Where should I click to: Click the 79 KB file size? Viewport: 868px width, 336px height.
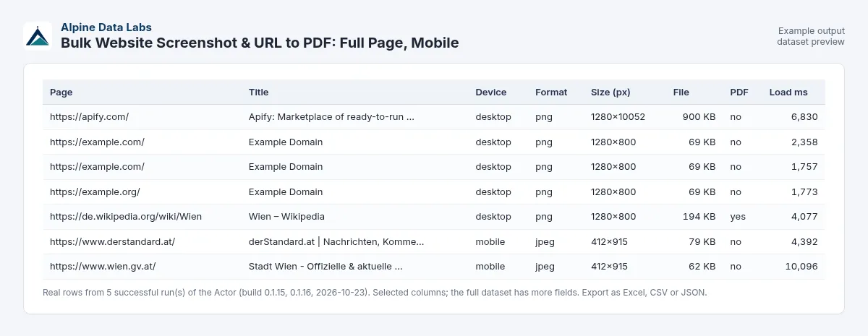click(x=702, y=242)
